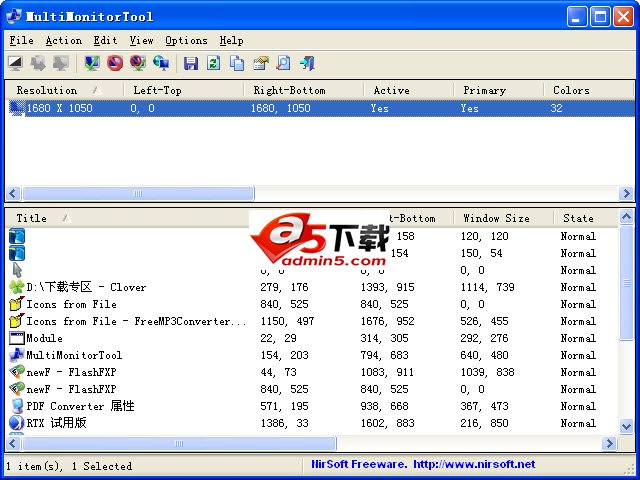Open Properties via toolbar icon

click(x=260, y=63)
